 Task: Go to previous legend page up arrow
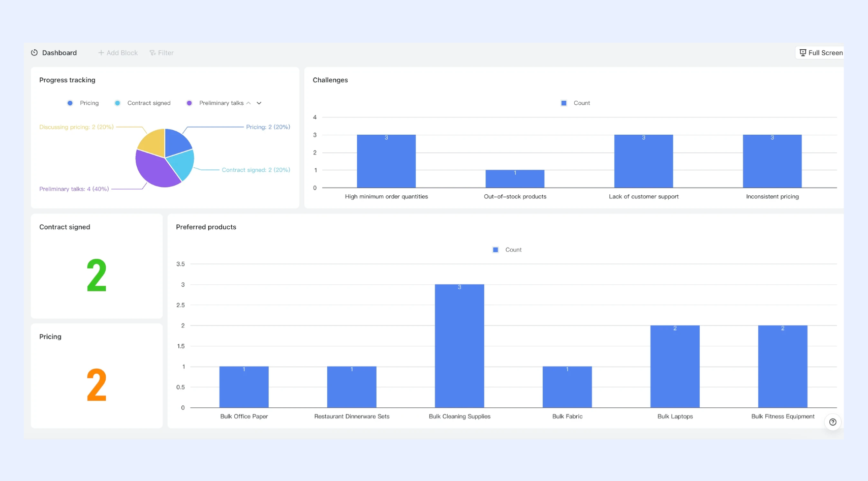click(x=249, y=103)
